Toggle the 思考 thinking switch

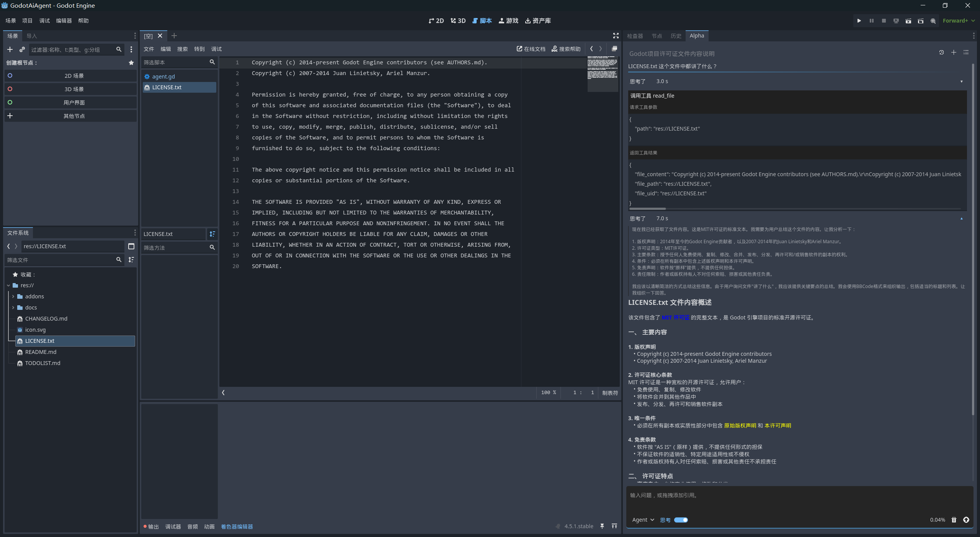(x=681, y=520)
